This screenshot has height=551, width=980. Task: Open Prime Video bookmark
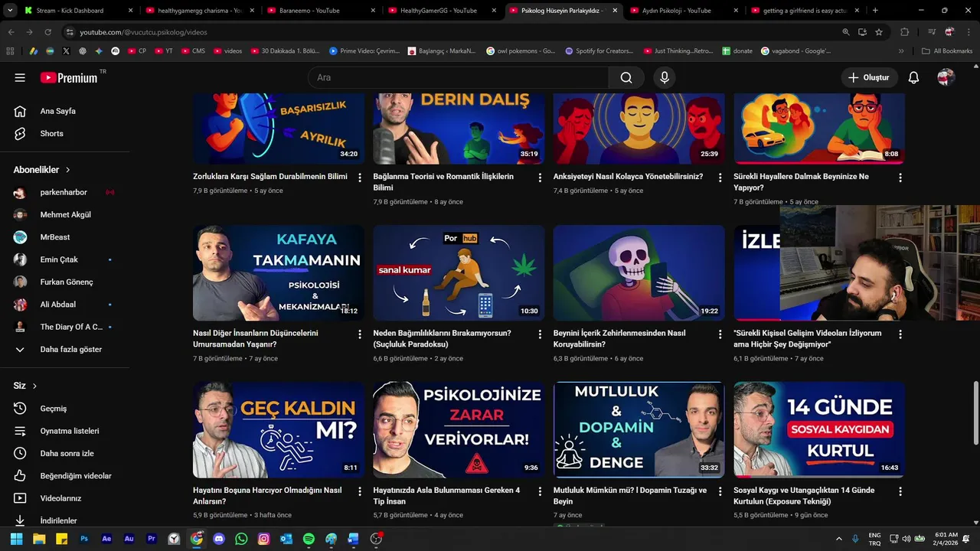click(x=364, y=51)
